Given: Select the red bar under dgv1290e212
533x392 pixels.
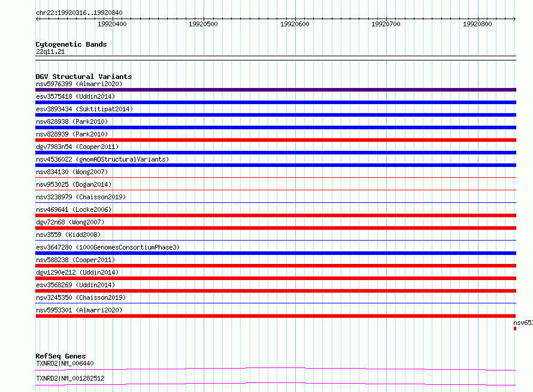Looking at the screenshot, I should coord(275,278).
